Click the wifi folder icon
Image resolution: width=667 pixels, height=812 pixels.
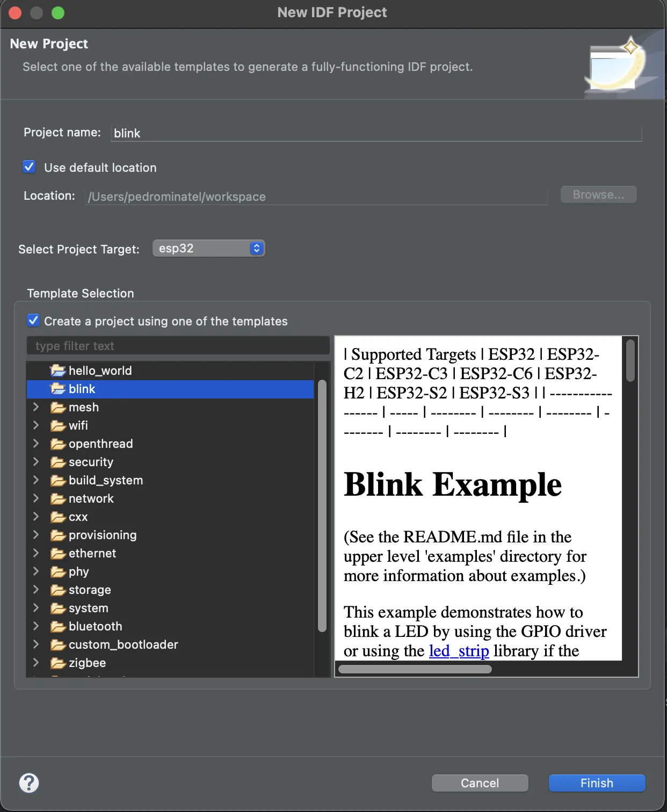point(57,426)
